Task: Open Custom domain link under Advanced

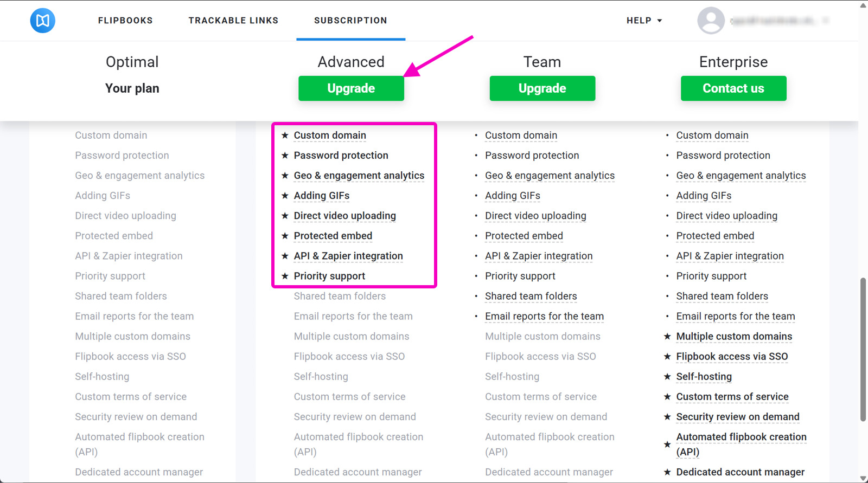Action: pos(330,136)
